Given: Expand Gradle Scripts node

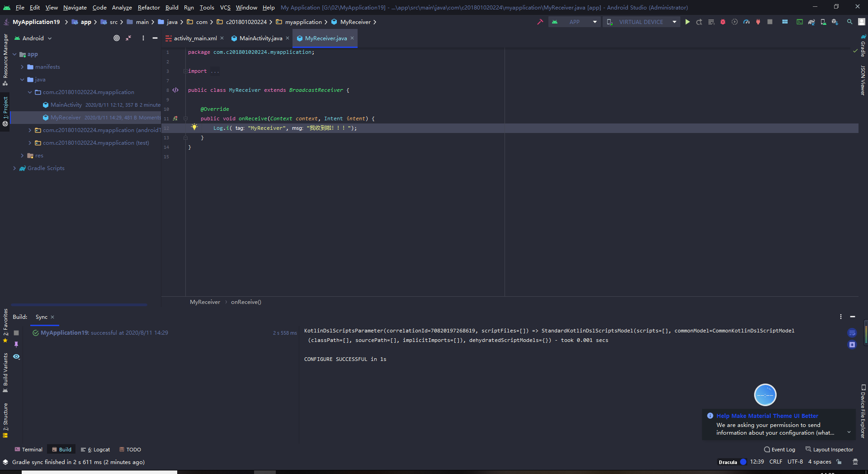Looking at the screenshot, I should coord(14,168).
